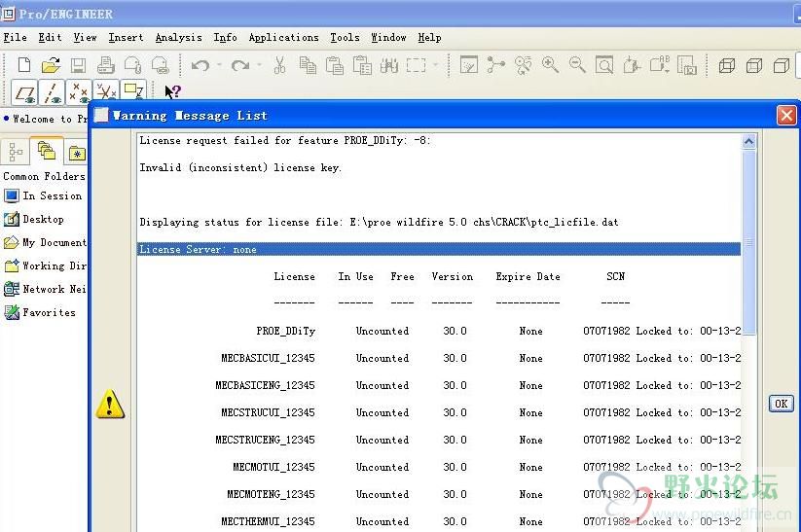This screenshot has width=801, height=532.
Task: Click the Repaint screen icon
Action: pyautogui.click(x=468, y=65)
